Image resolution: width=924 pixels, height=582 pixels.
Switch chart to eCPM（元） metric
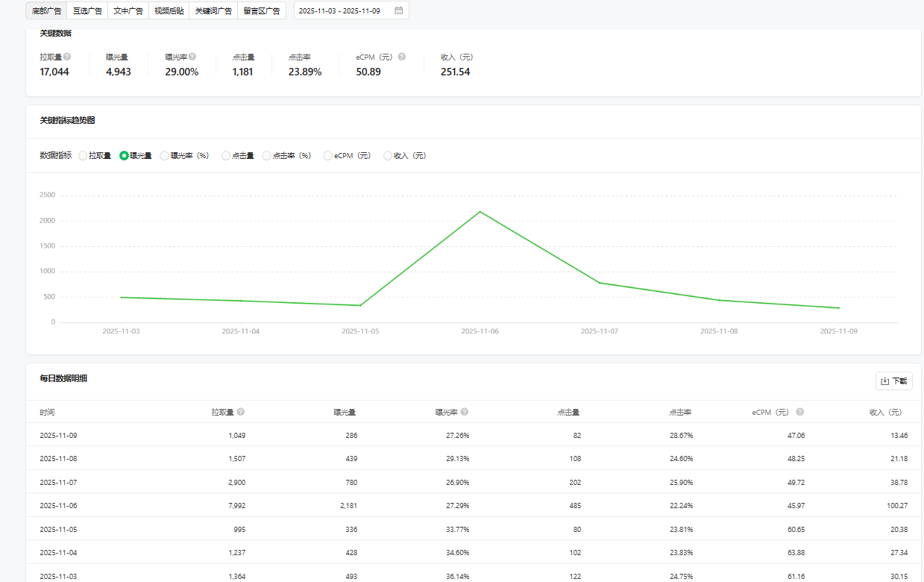(x=327, y=156)
